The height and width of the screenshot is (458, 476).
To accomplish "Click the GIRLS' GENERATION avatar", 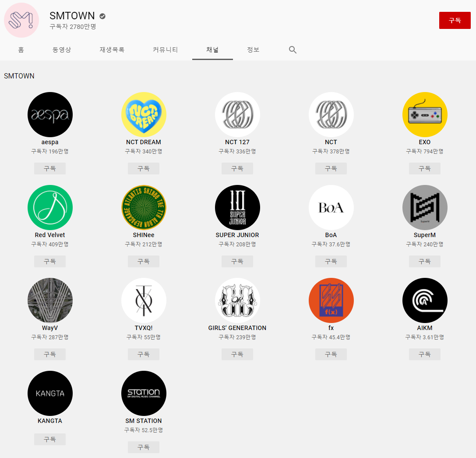I will (x=237, y=300).
